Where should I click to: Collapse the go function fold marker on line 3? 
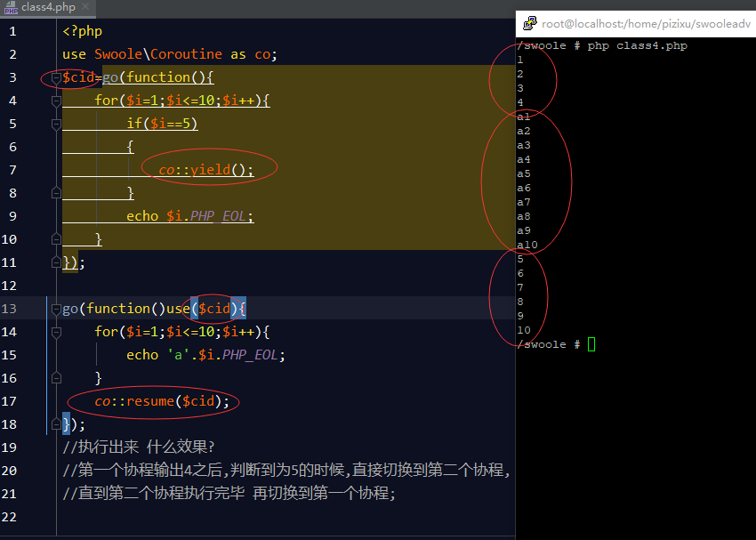tap(56, 77)
